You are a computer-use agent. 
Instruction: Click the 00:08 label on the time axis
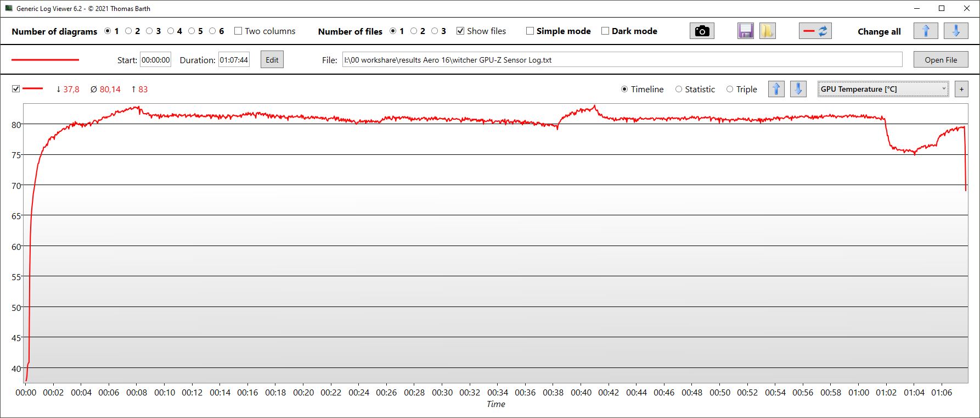click(x=137, y=393)
